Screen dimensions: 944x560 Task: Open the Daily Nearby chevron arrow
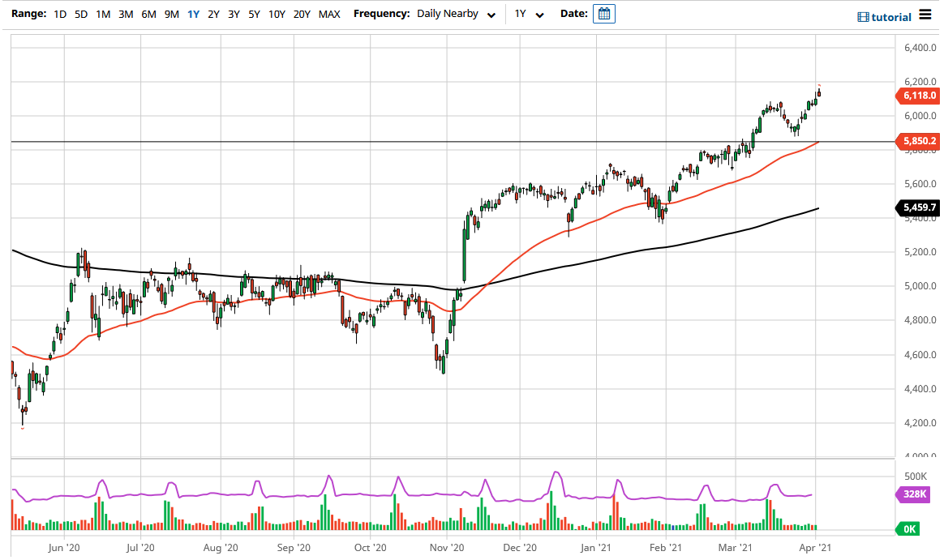(491, 15)
